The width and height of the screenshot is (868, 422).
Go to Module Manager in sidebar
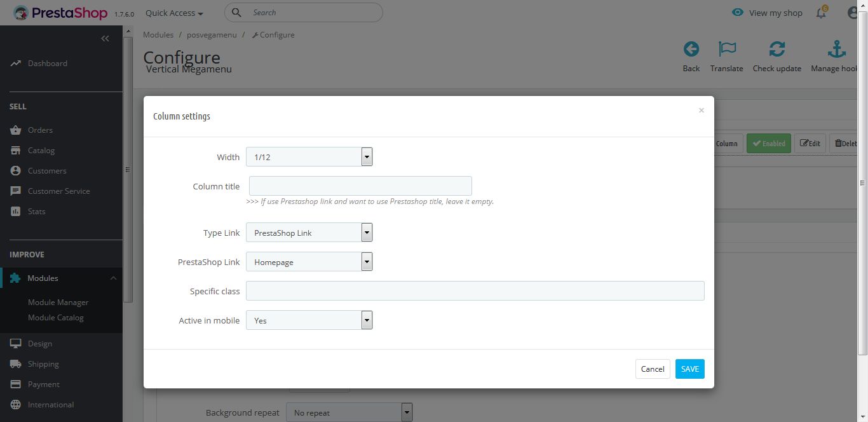click(58, 303)
